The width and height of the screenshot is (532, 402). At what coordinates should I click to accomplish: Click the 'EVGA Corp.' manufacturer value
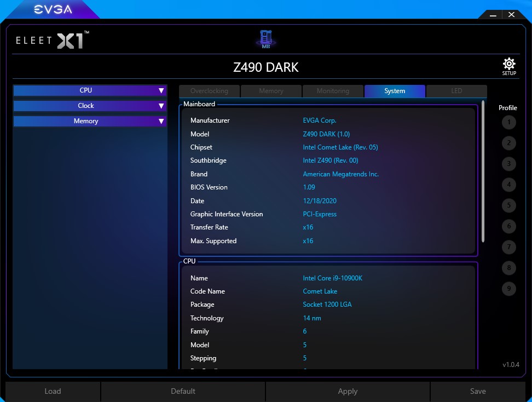coord(320,120)
